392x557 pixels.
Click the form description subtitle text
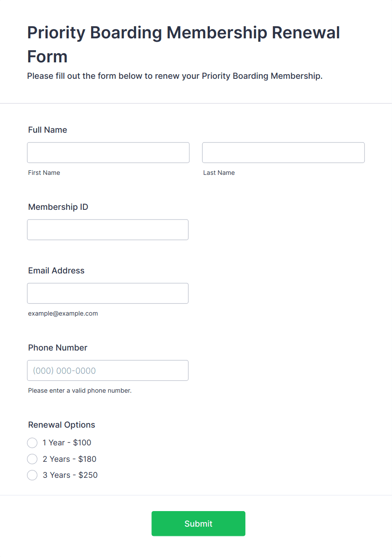[x=175, y=76]
